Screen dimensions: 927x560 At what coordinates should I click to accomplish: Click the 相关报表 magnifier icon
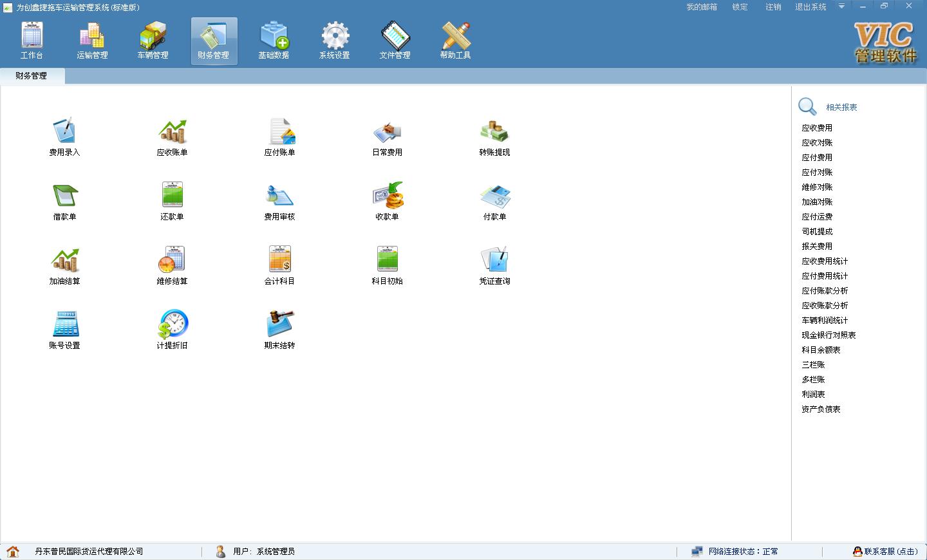[x=807, y=107]
